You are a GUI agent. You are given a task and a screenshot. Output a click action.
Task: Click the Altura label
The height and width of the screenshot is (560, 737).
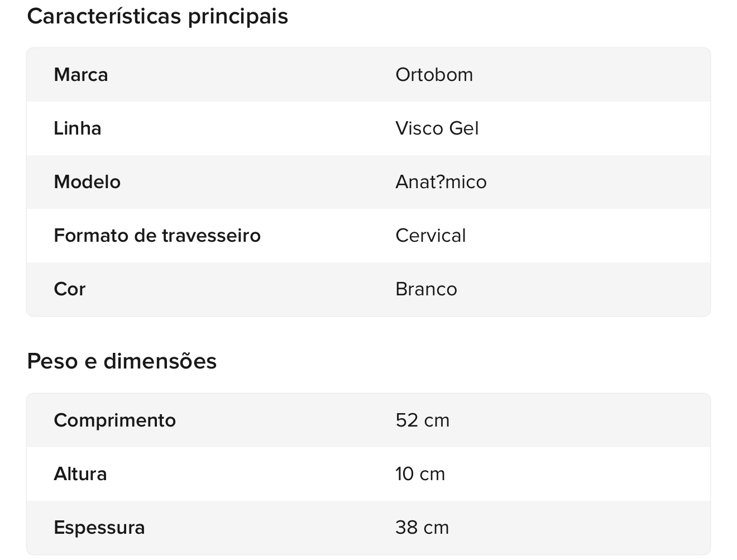[80, 474]
